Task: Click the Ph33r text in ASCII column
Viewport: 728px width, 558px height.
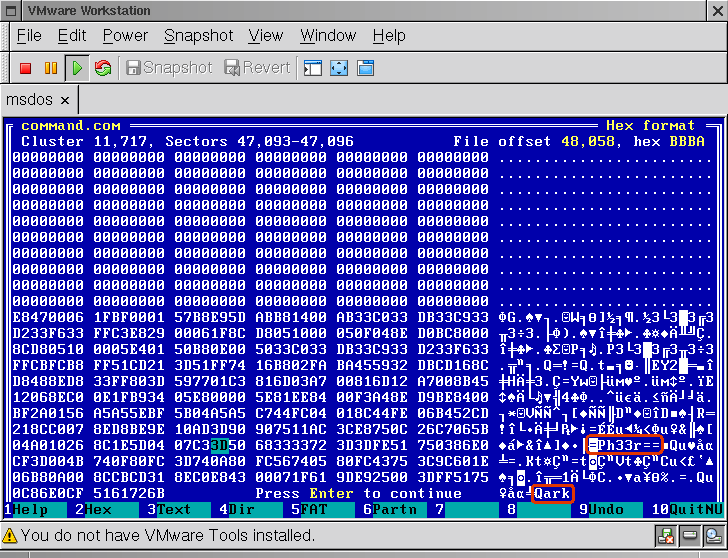Action: 619,445
